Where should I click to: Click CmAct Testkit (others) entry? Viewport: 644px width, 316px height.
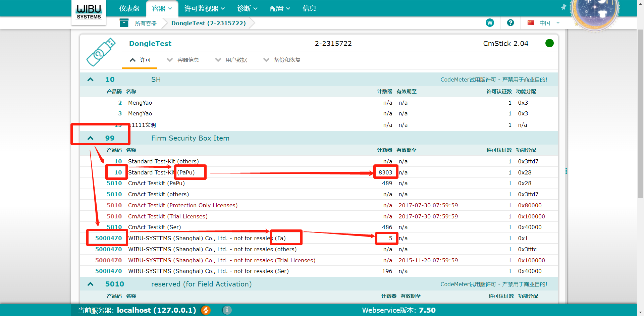[x=158, y=194]
